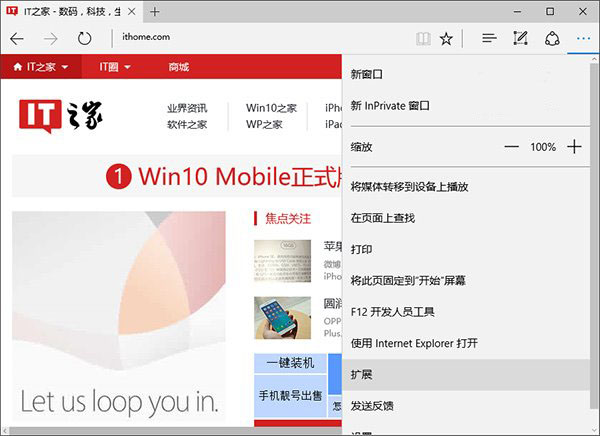
Task: Open reading view book icon
Action: pyautogui.click(x=423, y=38)
